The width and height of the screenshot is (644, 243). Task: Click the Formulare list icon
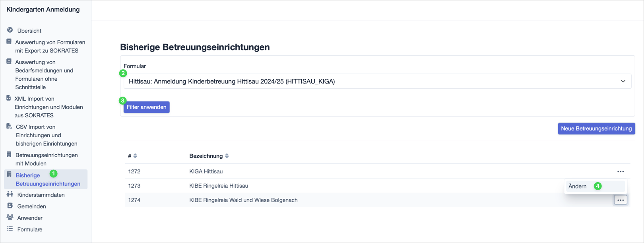pos(10,229)
